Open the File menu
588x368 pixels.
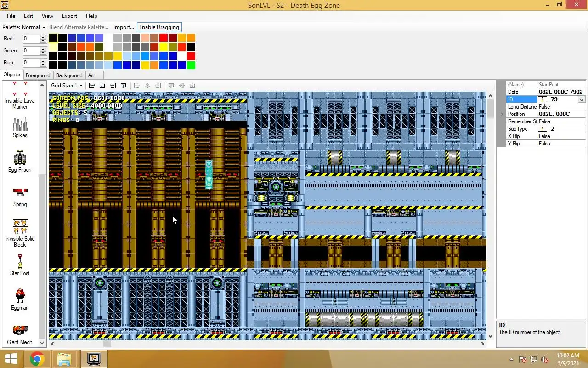(11, 16)
